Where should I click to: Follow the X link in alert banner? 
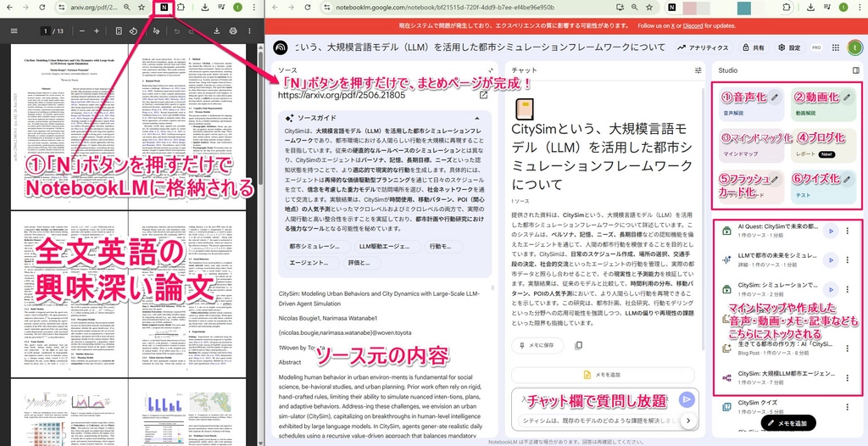pyautogui.click(x=673, y=25)
